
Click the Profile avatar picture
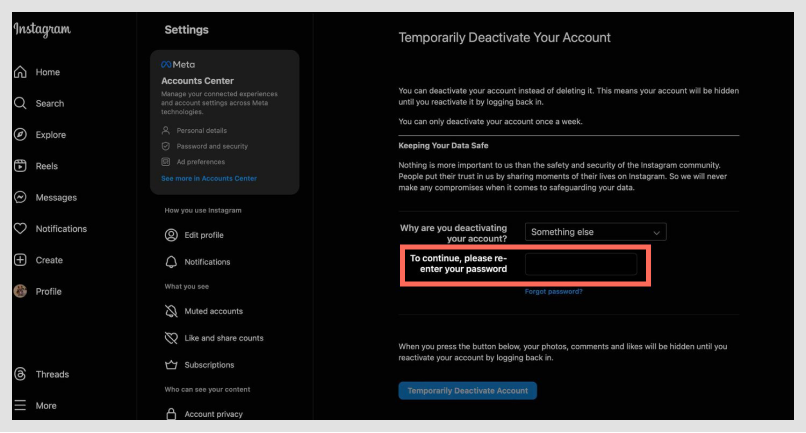20,291
